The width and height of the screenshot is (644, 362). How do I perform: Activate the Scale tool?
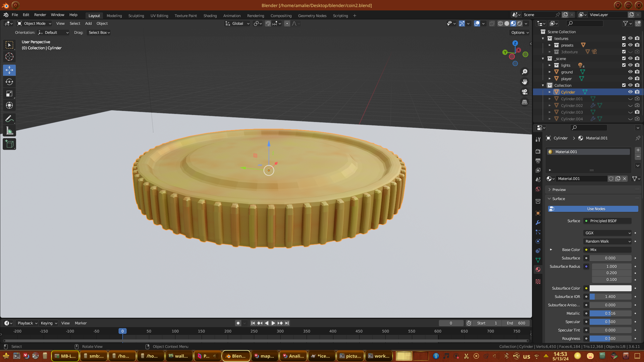[x=9, y=94]
